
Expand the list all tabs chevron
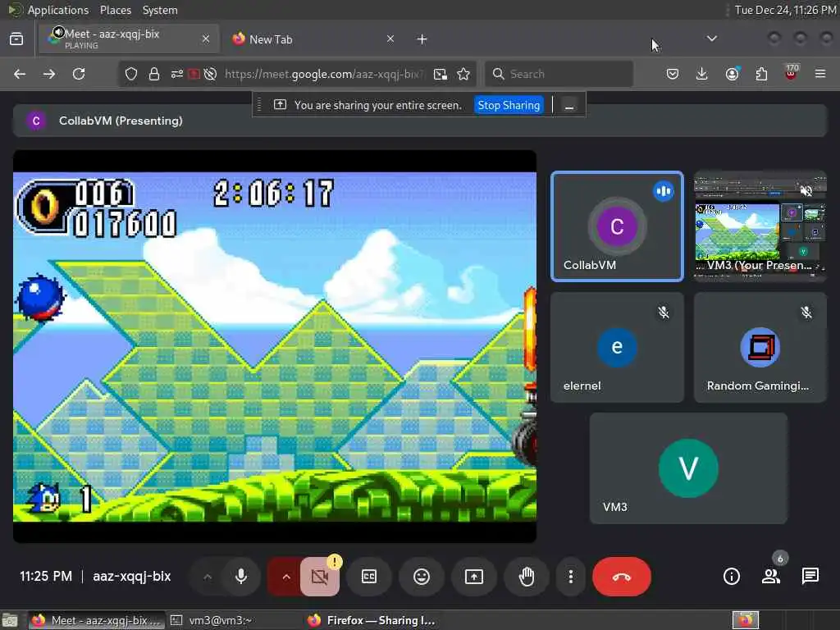[712, 39]
